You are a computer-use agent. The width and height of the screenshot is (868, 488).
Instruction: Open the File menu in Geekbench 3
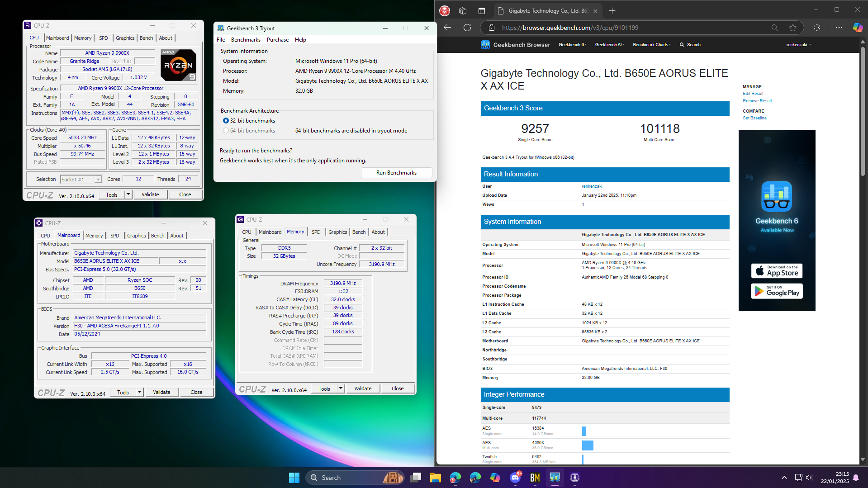[221, 40]
